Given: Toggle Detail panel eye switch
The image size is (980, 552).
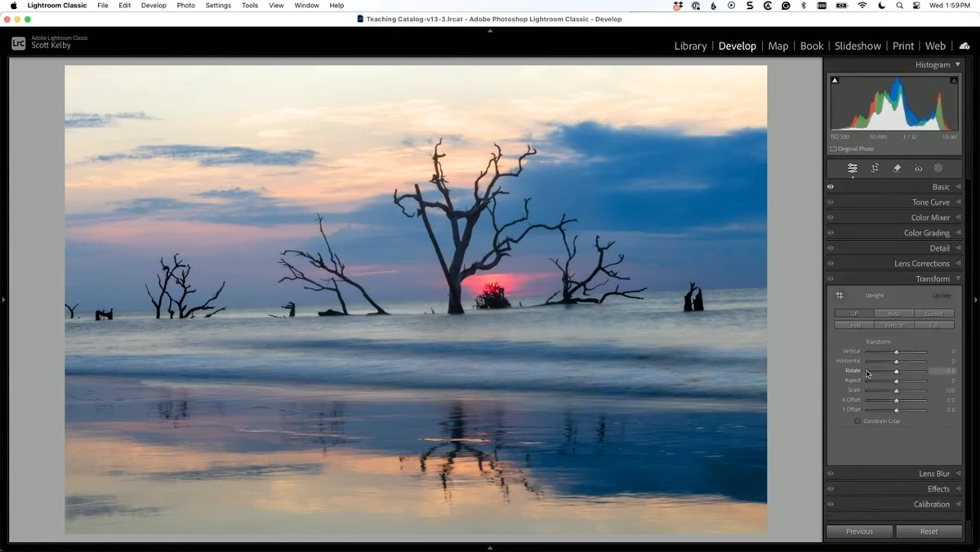Looking at the screenshot, I should pos(831,248).
